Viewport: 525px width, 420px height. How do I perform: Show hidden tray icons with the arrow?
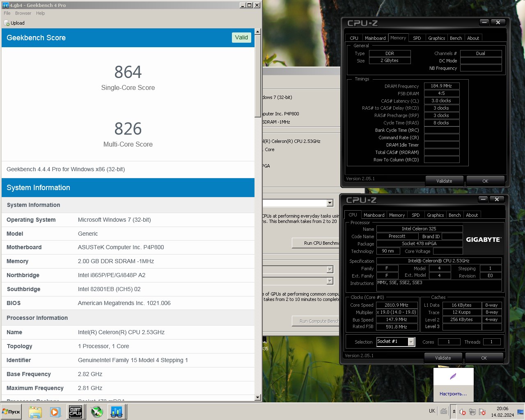pos(454,411)
